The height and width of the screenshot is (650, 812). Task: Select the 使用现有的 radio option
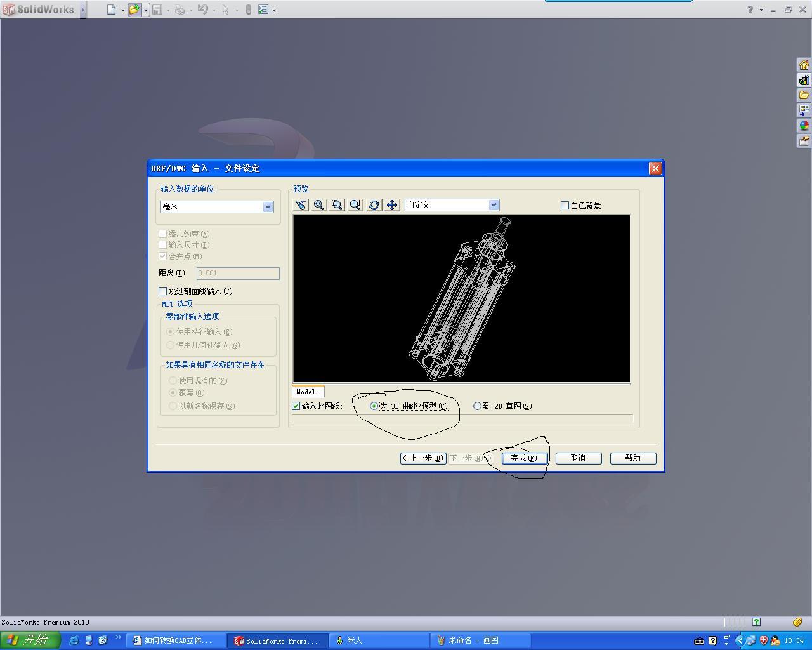[x=173, y=381]
